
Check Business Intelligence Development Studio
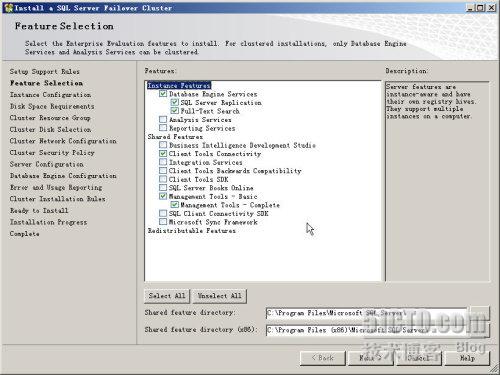click(163, 145)
